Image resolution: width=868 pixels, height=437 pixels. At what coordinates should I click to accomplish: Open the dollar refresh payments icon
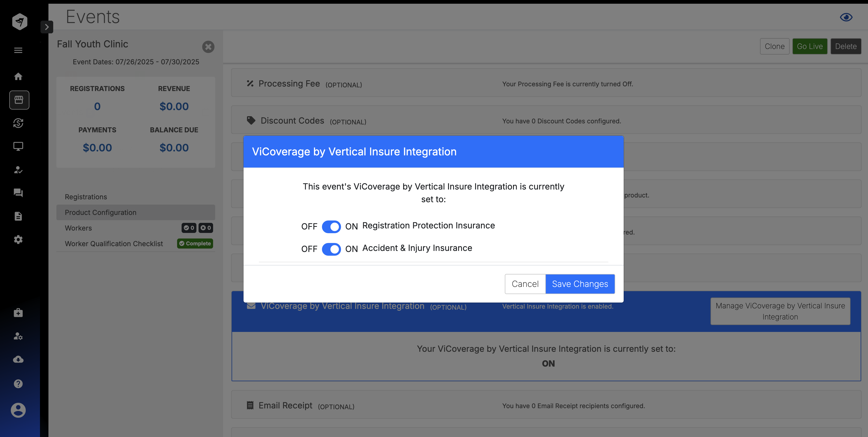point(18,123)
